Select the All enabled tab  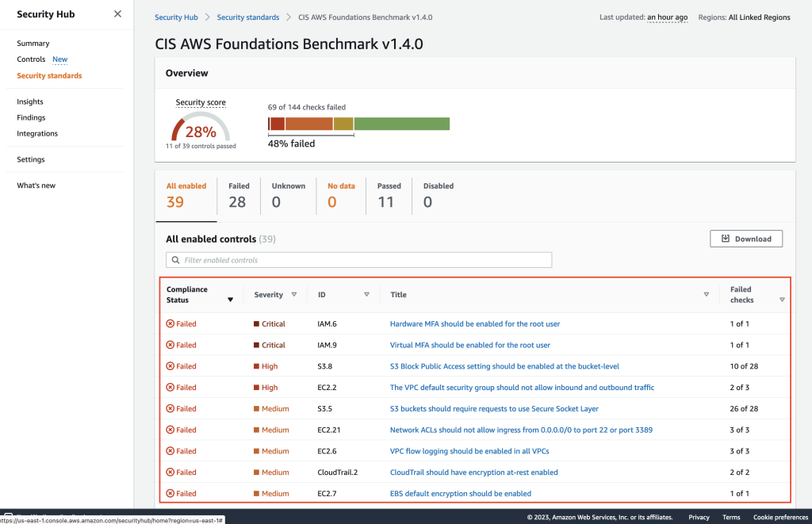click(186, 195)
